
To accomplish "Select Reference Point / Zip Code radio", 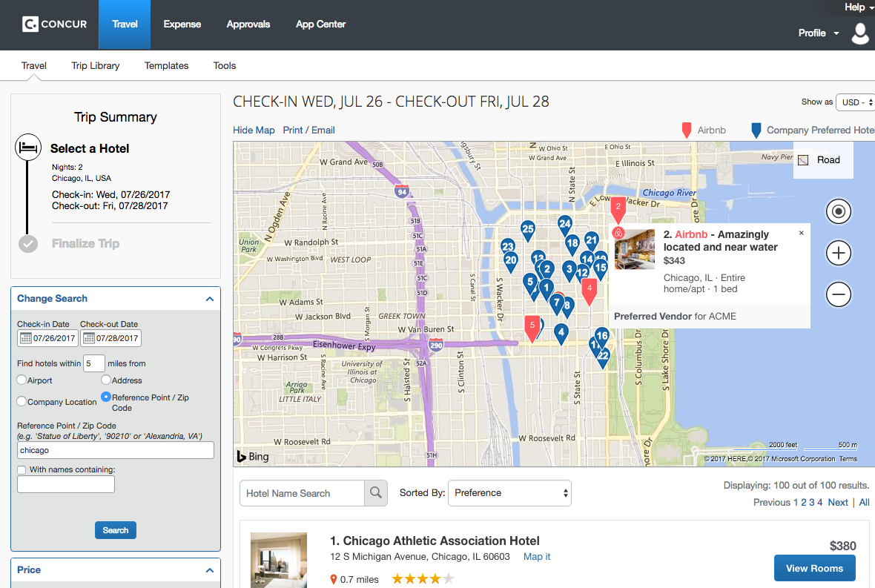I will pyautogui.click(x=106, y=397).
